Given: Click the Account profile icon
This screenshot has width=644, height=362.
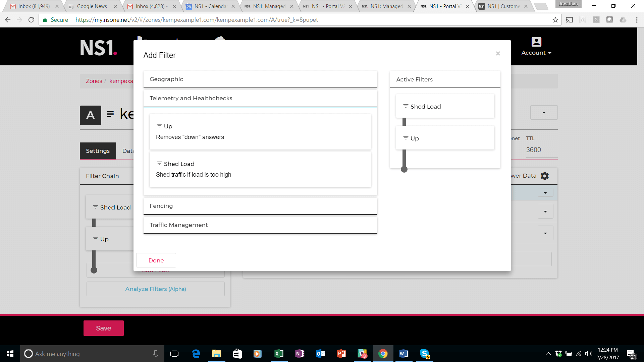Looking at the screenshot, I should coord(536,42).
